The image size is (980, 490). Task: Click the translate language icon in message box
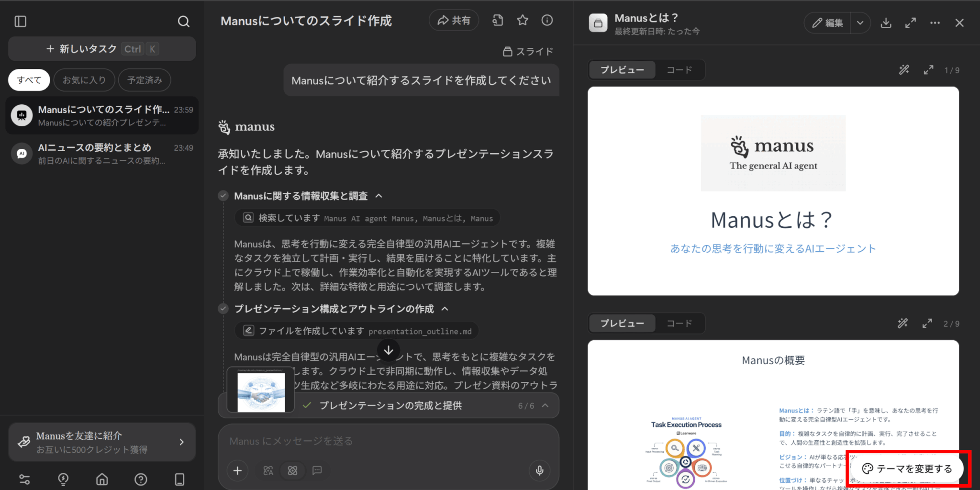pyautogui.click(x=268, y=470)
